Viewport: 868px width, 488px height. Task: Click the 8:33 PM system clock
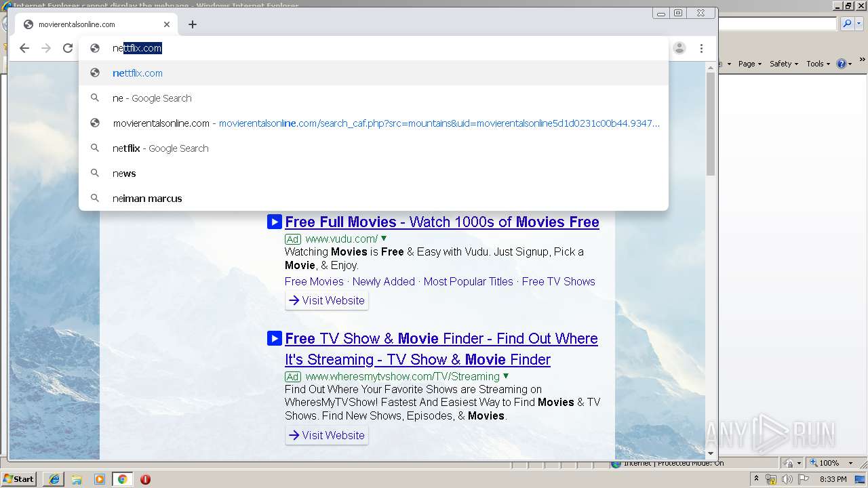(833, 479)
